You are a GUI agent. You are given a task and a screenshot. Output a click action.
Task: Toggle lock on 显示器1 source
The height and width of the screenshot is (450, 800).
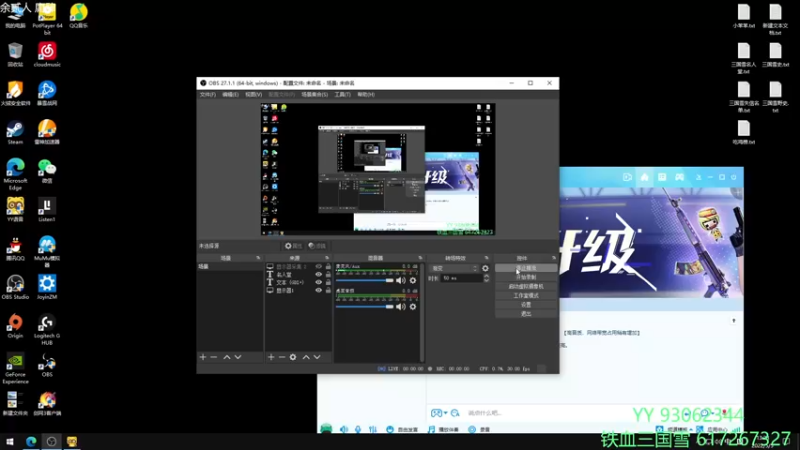click(x=328, y=290)
